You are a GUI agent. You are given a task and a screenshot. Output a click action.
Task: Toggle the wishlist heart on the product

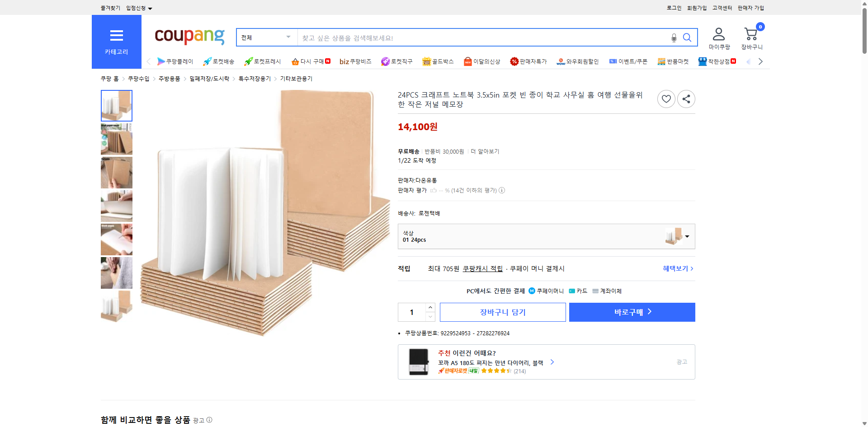tap(666, 99)
